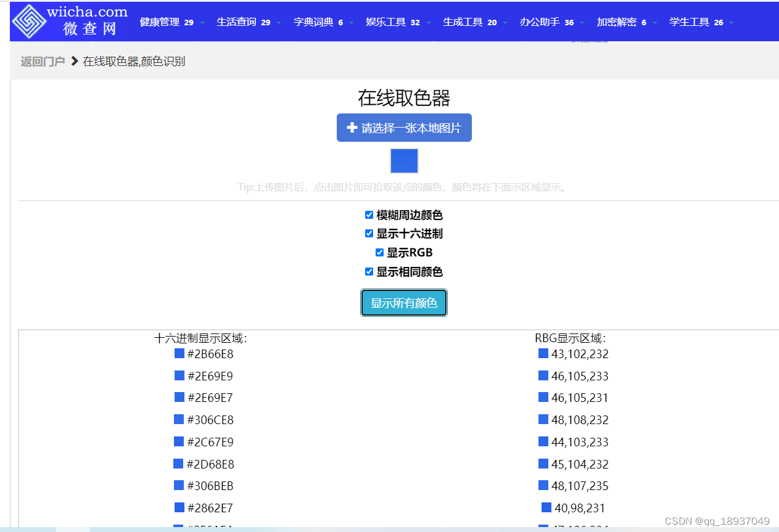Select RGB value 40,98,231
The width and height of the screenshot is (779, 532).
580,509
